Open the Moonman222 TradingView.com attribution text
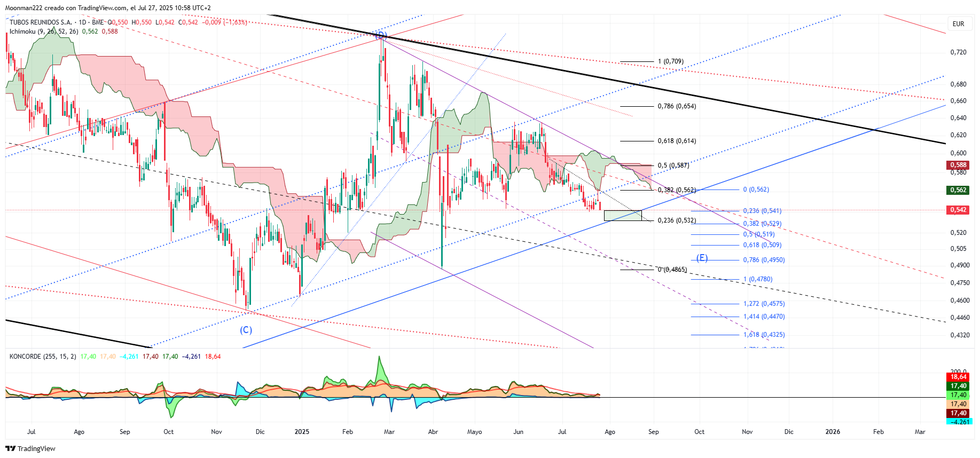 [108, 8]
